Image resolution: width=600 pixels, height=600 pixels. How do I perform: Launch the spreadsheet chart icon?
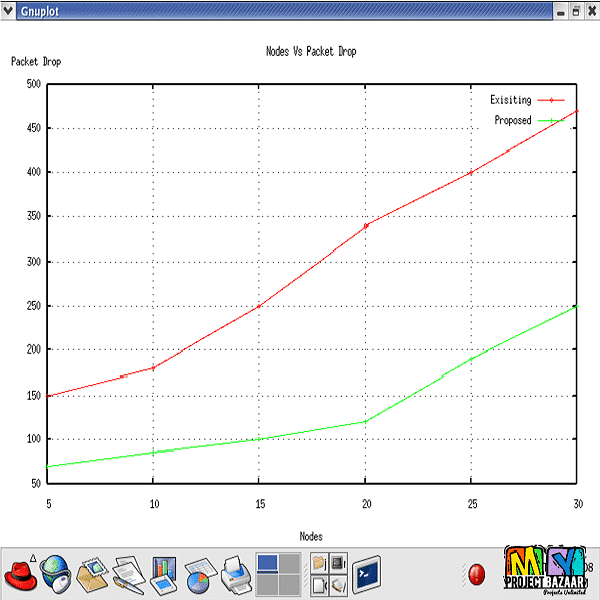pos(198,574)
